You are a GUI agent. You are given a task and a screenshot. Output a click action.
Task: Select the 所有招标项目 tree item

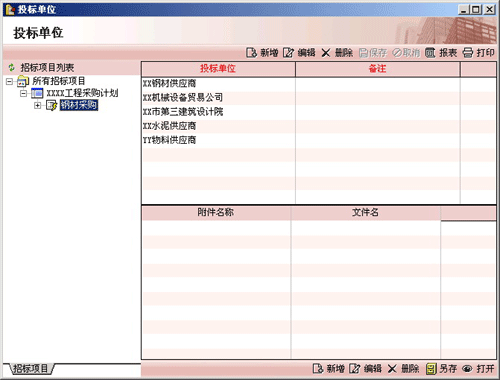coord(59,81)
